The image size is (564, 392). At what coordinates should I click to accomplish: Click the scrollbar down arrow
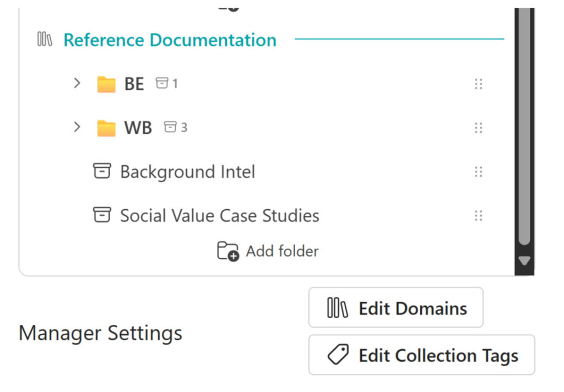[524, 260]
